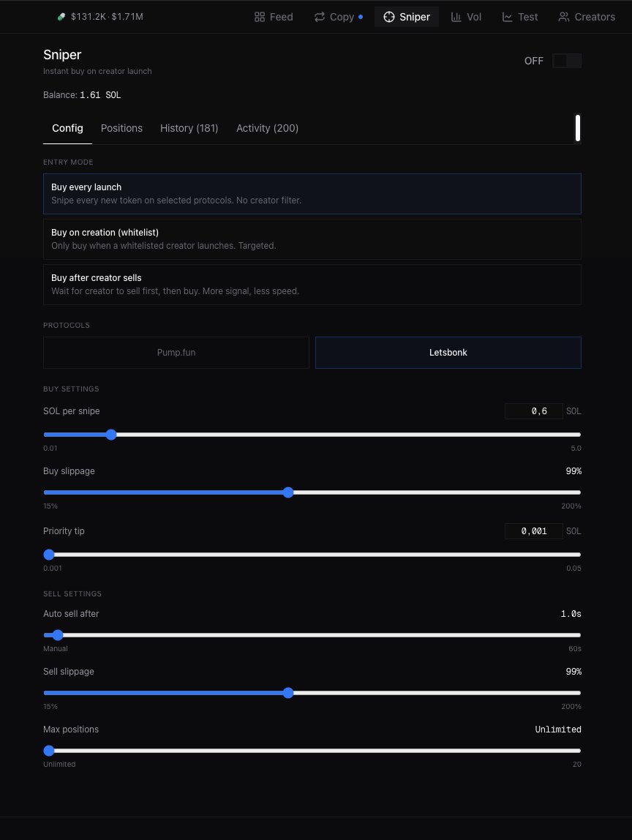View the Activity (200) tab
632x840 pixels.
(x=267, y=128)
